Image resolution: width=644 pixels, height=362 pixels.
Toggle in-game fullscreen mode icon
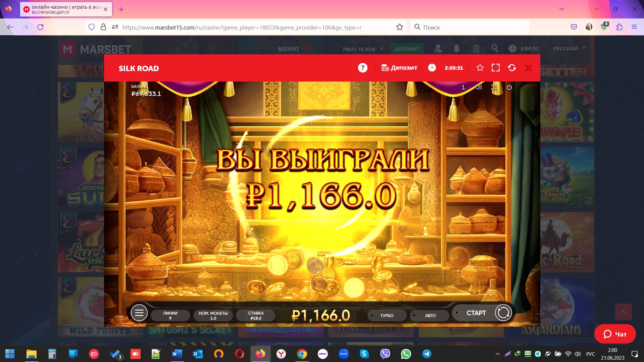pos(494,87)
